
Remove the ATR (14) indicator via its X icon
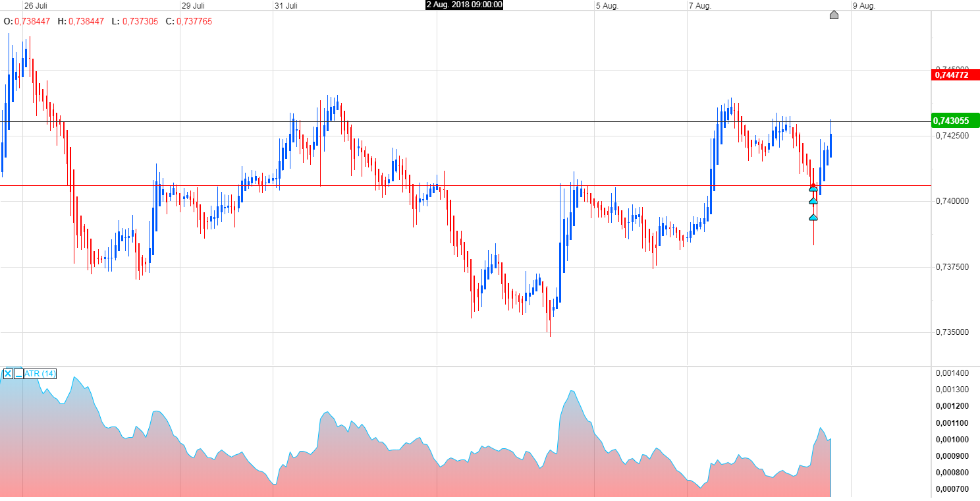click(x=8, y=374)
